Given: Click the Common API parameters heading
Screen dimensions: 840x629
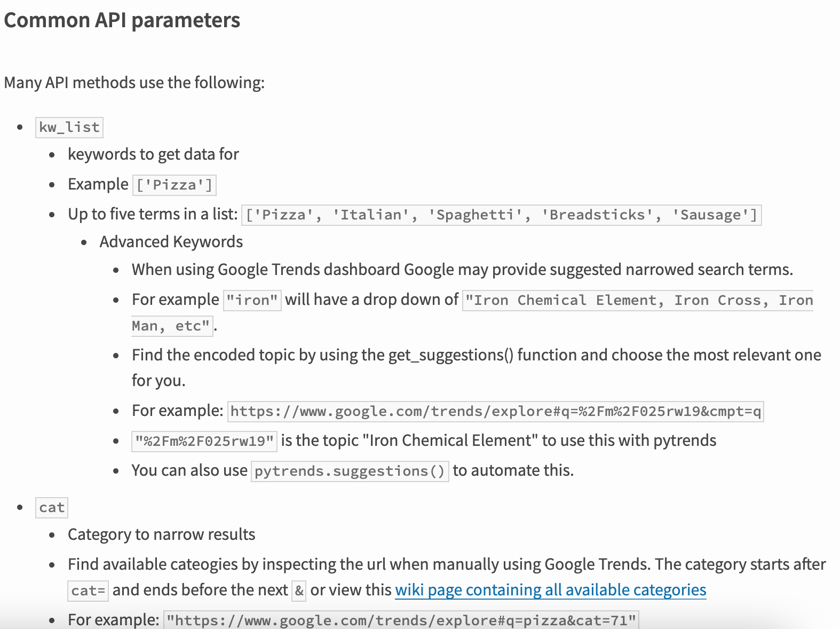Looking at the screenshot, I should (x=122, y=20).
